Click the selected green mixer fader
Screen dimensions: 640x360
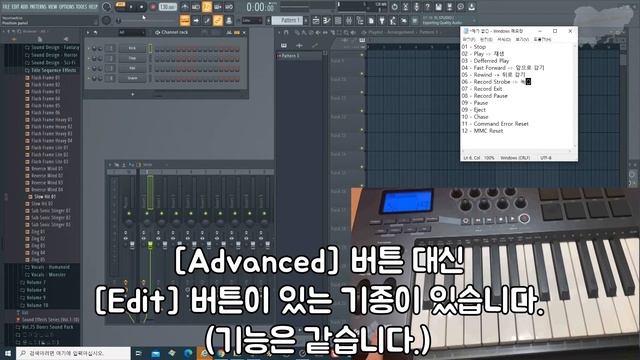pyautogui.click(x=150, y=245)
